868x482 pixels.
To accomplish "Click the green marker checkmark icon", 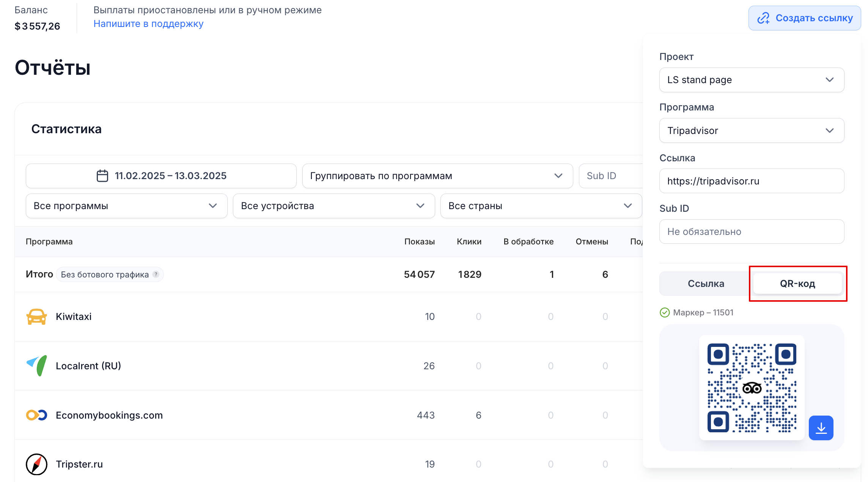I will [665, 312].
